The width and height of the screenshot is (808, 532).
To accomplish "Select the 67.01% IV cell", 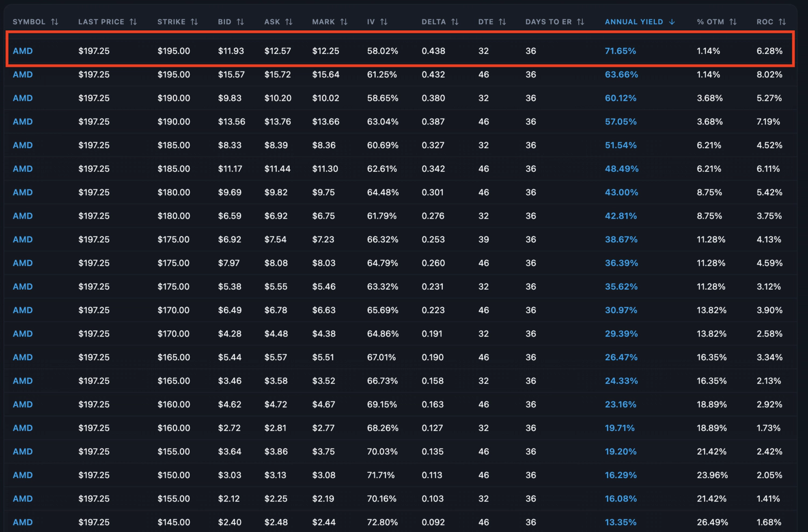I will click(381, 357).
